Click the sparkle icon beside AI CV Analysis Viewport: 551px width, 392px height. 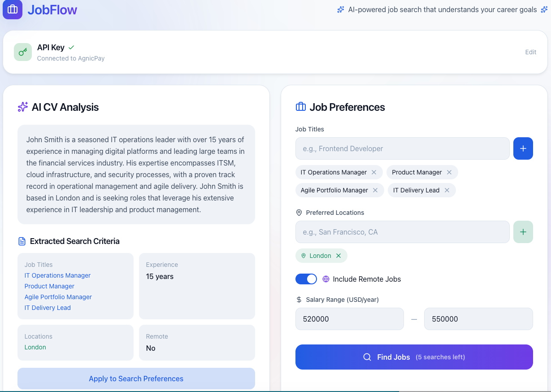pyautogui.click(x=22, y=107)
